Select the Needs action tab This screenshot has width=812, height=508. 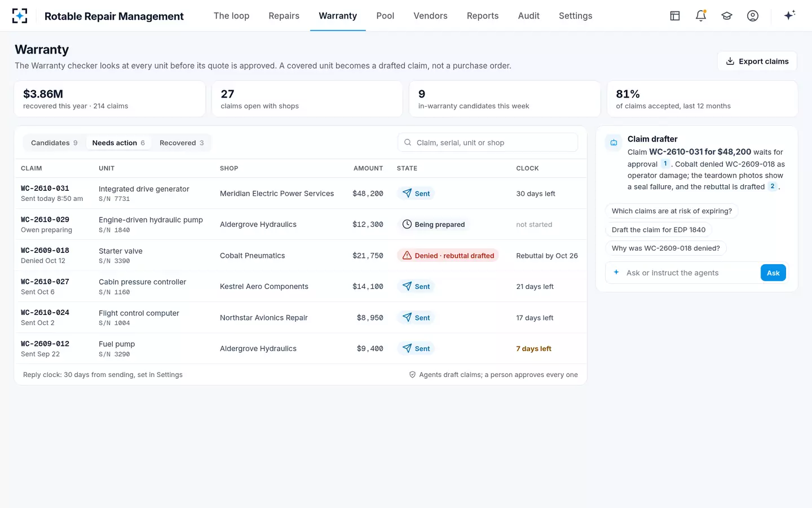(118, 143)
